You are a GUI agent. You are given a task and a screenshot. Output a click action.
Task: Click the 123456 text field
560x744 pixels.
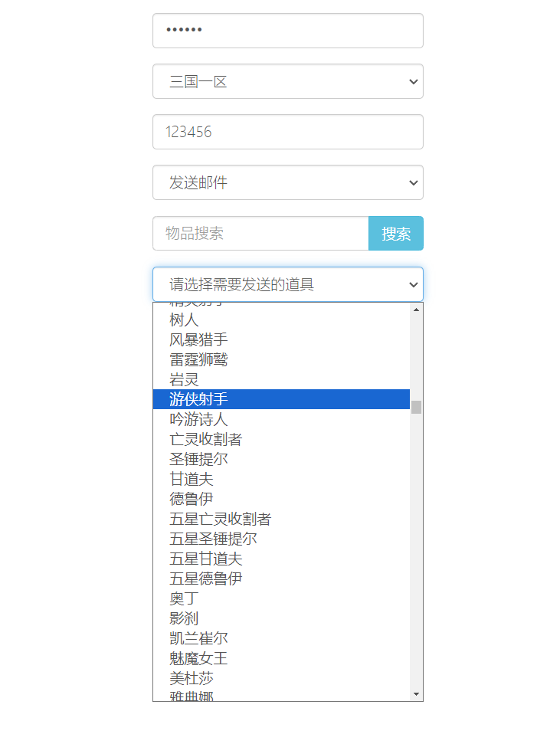click(x=287, y=132)
